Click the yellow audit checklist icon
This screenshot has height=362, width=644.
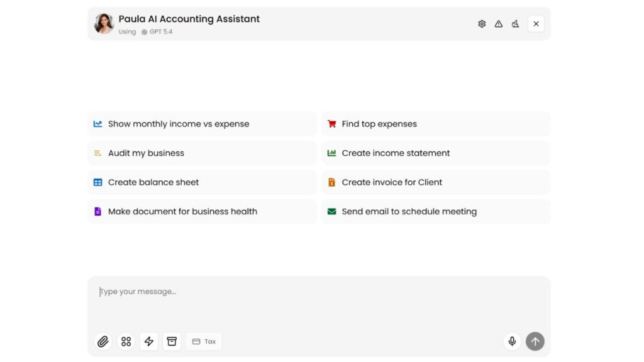pos(97,153)
